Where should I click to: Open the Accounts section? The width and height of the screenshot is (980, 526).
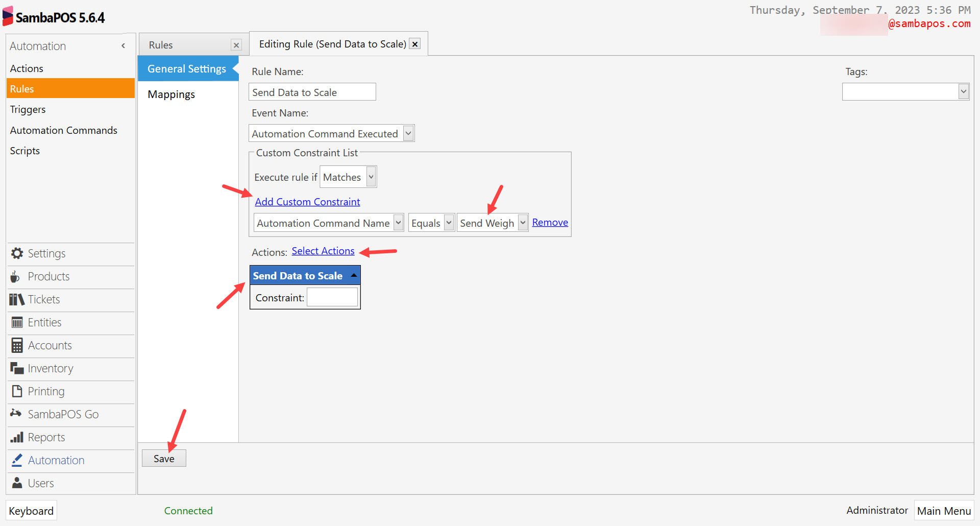coord(49,345)
